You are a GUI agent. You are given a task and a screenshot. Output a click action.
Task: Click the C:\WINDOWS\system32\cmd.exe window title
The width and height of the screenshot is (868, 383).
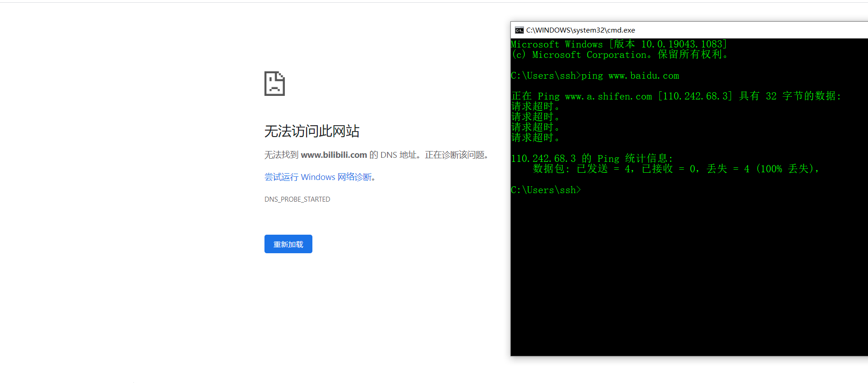580,30
